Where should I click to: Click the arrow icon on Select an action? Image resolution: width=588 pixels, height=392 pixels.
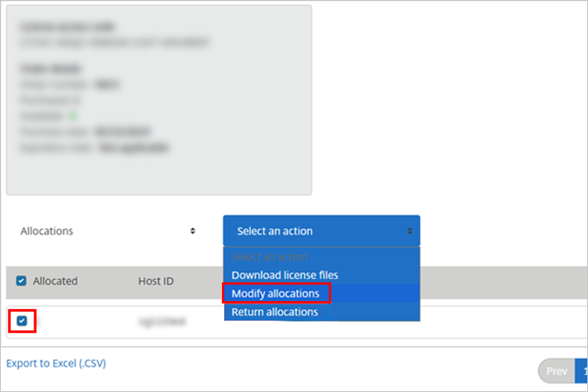(x=409, y=231)
